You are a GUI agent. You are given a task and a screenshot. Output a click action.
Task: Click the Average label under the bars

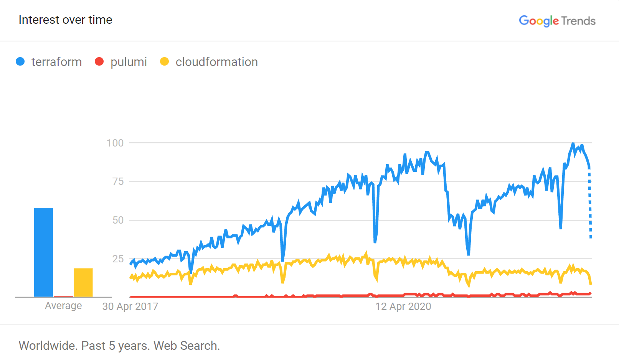point(63,306)
